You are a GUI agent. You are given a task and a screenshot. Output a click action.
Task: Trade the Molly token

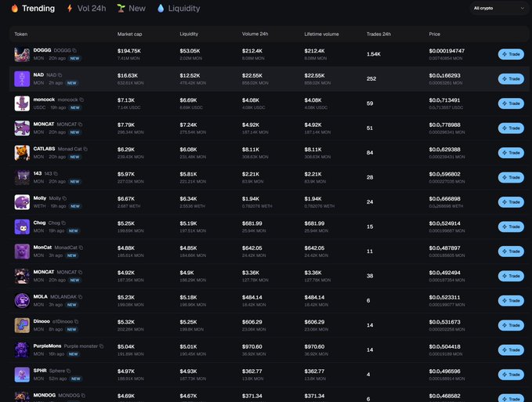pos(511,202)
